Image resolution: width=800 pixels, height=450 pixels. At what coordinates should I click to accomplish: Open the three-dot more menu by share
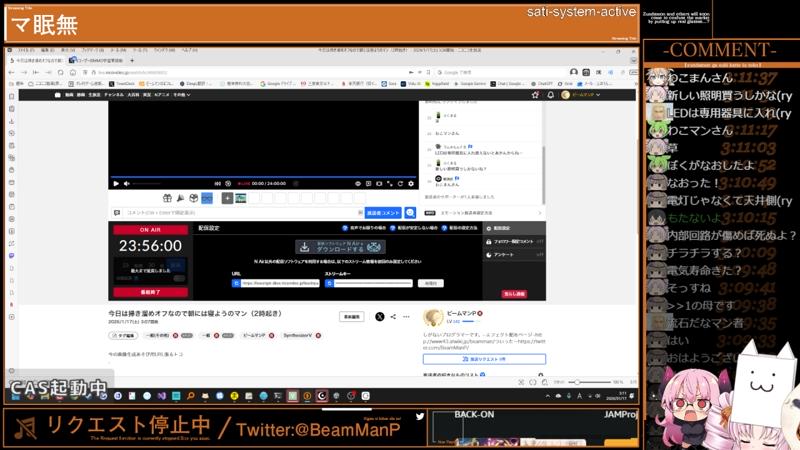pos(406,317)
